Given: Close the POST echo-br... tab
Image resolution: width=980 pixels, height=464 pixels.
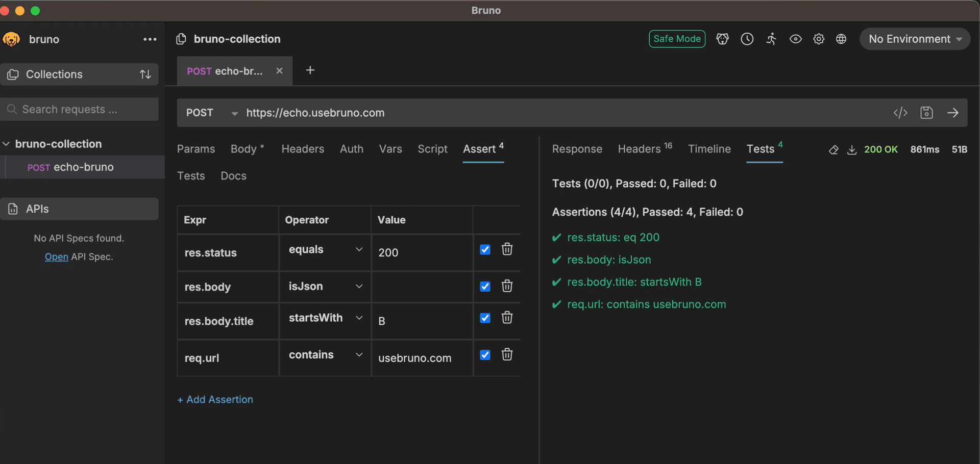Looking at the screenshot, I should 279,71.
